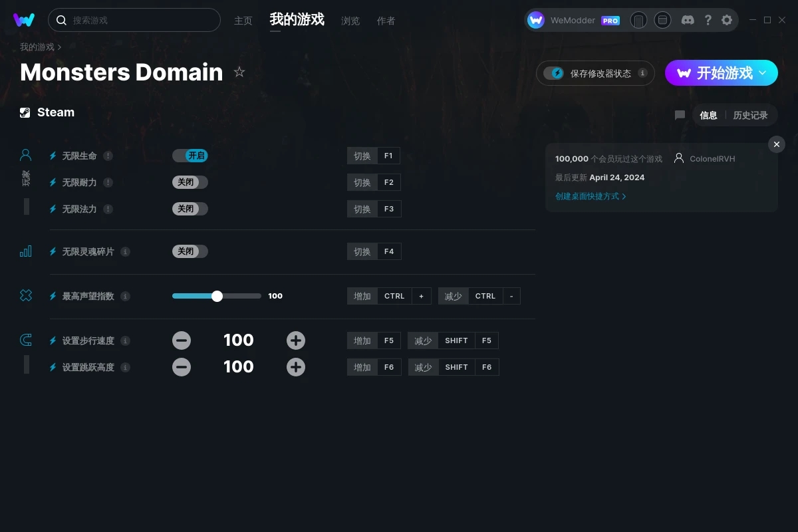
Task: Open the Discord icon in header
Action: 688,20
